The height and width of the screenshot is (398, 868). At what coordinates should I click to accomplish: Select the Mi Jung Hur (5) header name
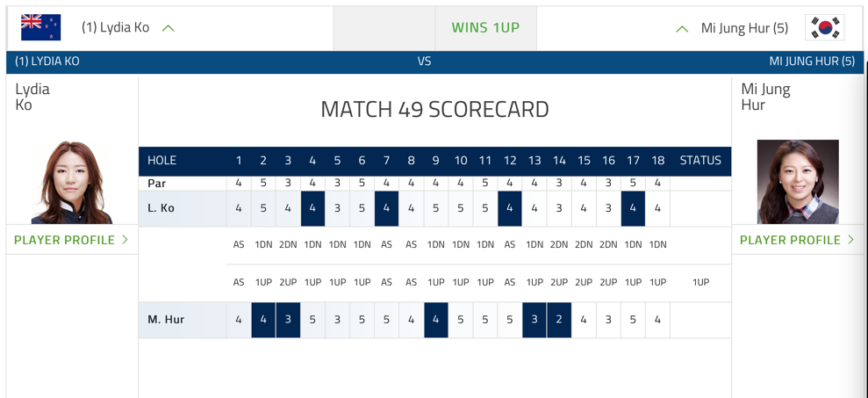click(744, 28)
